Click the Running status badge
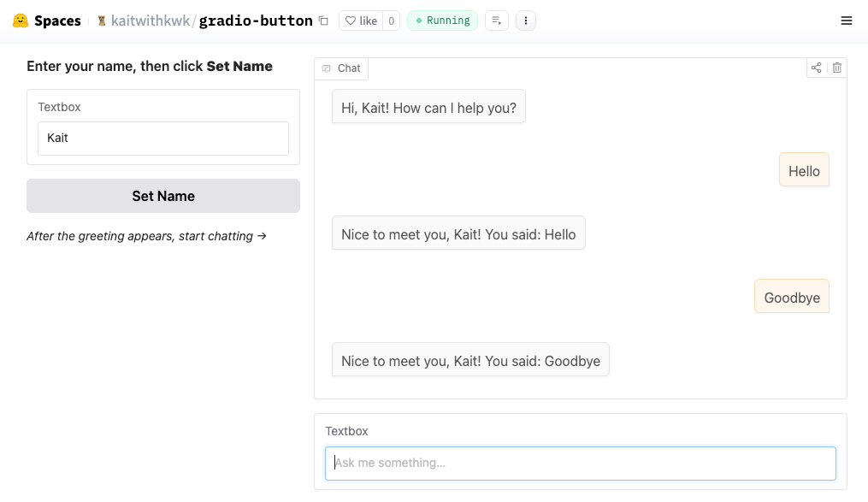This screenshot has height=502, width=868. pyautogui.click(x=442, y=21)
